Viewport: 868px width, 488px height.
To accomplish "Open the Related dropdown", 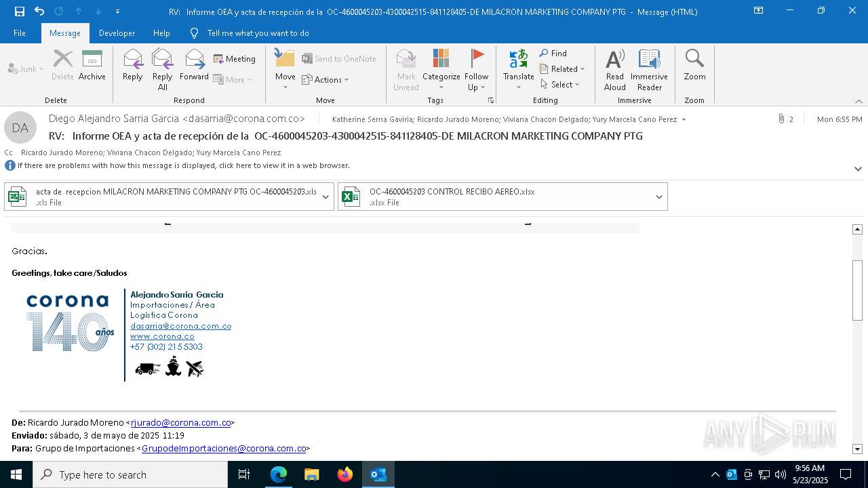I will point(562,68).
